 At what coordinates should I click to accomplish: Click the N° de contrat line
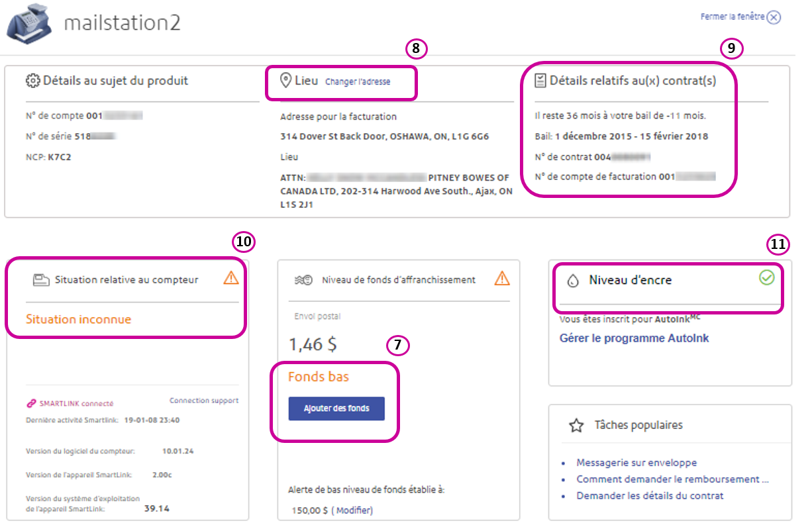coord(593,157)
